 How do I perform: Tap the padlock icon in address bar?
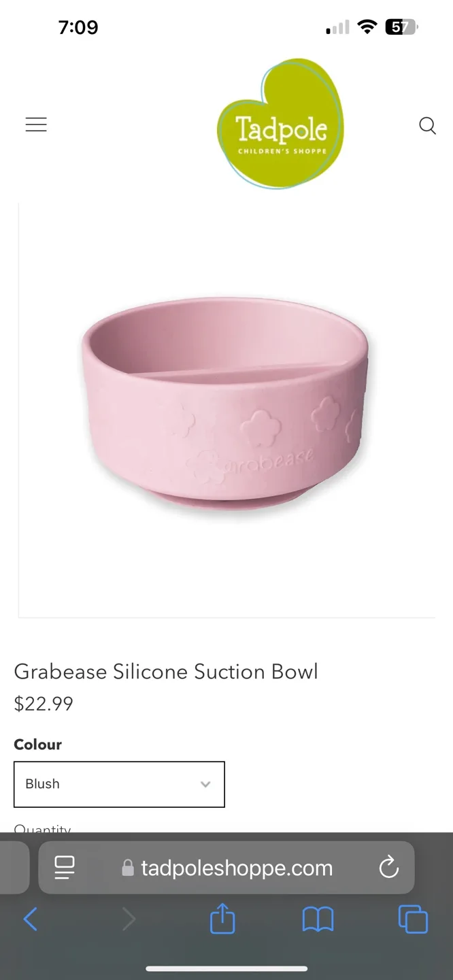[127, 867]
